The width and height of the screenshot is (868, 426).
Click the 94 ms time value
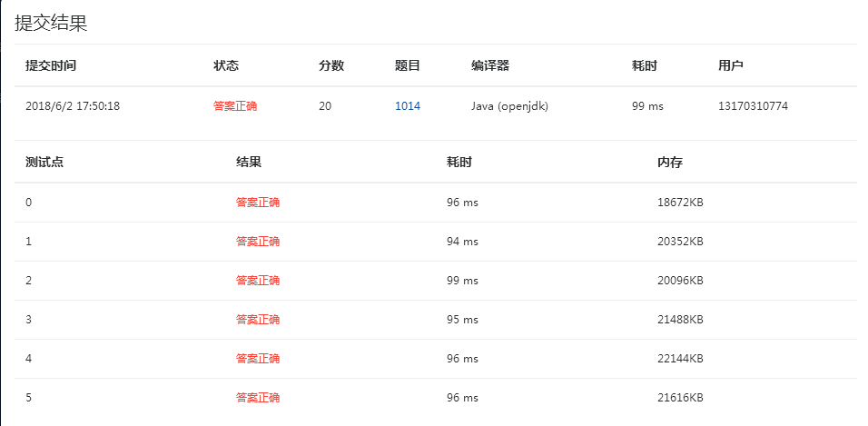click(x=462, y=242)
